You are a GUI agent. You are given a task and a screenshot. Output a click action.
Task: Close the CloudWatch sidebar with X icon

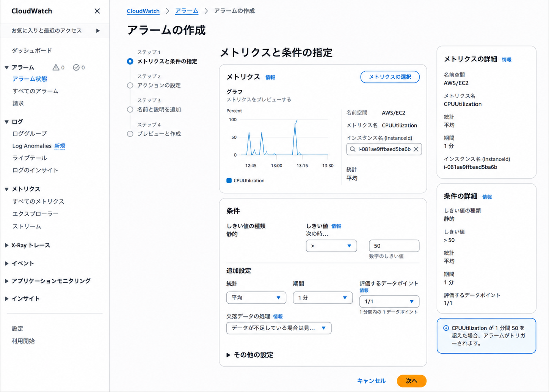pyautogui.click(x=97, y=11)
